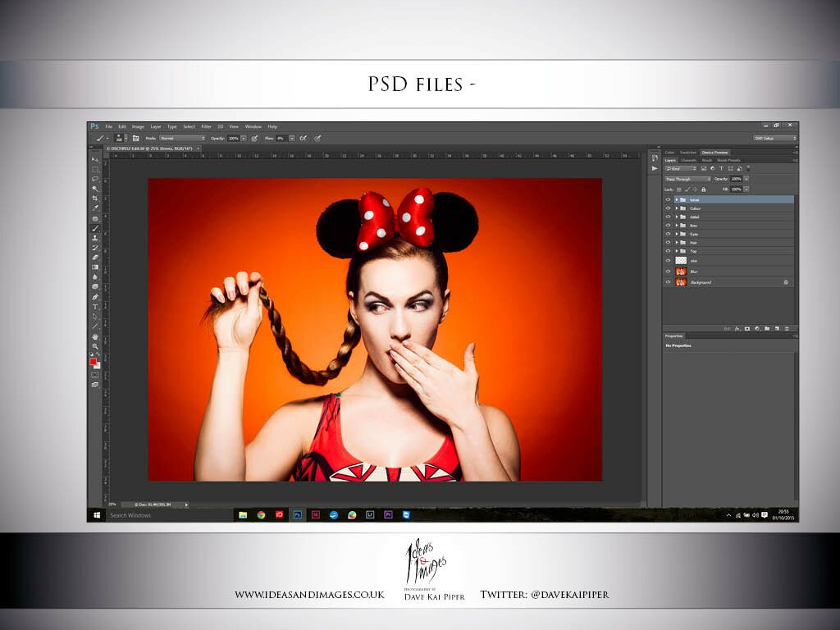The width and height of the screenshot is (840, 630).
Task: Select the Eyedropper tool
Action: (x=95, y=208)
